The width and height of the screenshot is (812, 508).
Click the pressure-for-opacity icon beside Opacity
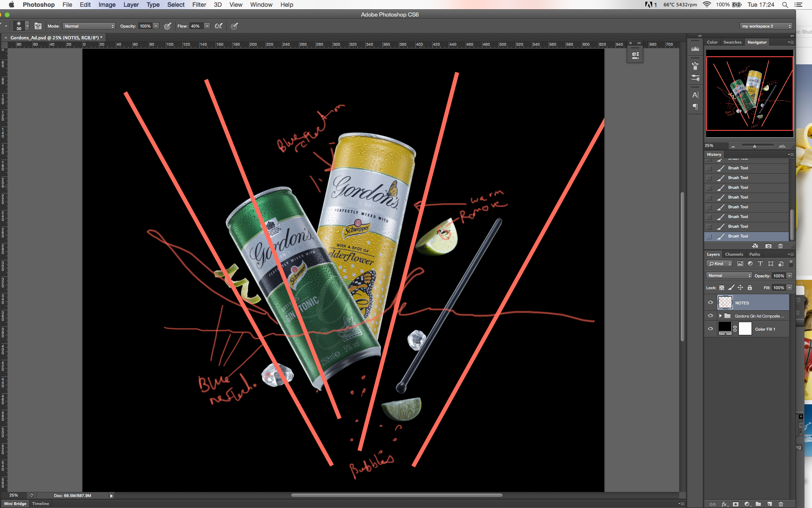point(167,26)
